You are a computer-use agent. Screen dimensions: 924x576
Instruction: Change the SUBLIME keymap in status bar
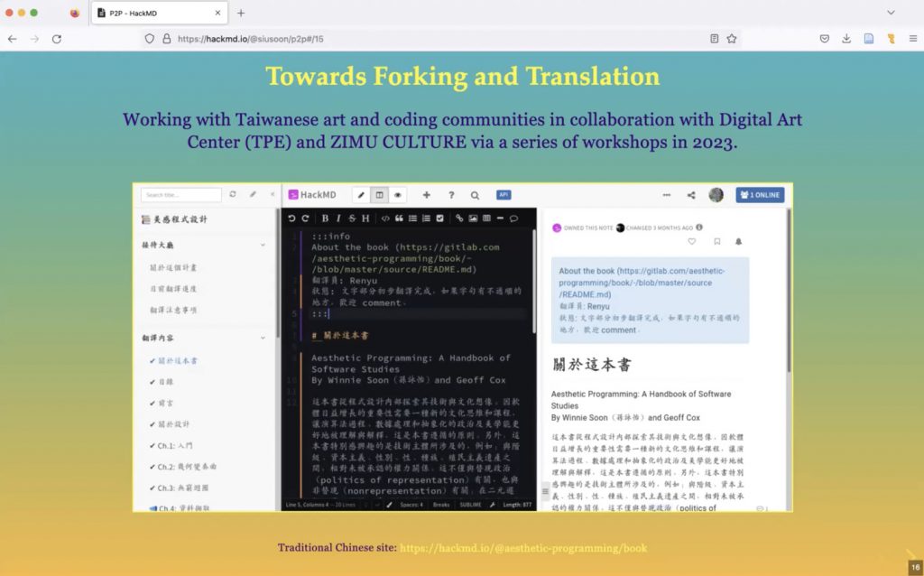[x=470, y=505]
